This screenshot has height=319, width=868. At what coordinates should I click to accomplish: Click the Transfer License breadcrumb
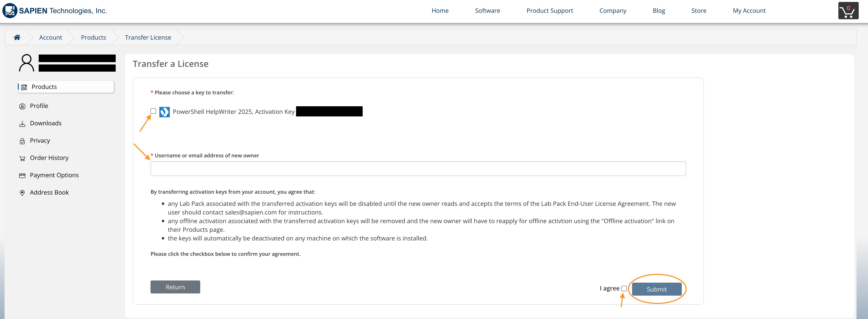148,37
